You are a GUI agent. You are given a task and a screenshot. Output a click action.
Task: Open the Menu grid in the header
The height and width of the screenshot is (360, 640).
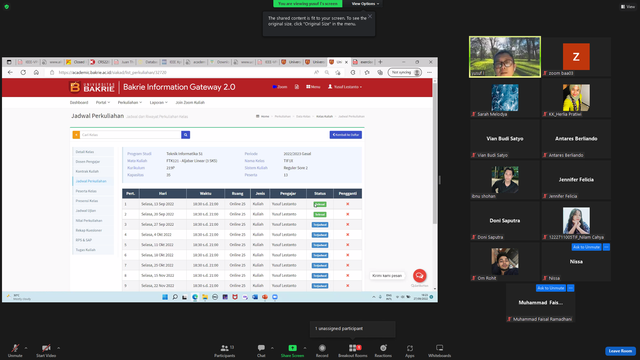coord(313,87)
